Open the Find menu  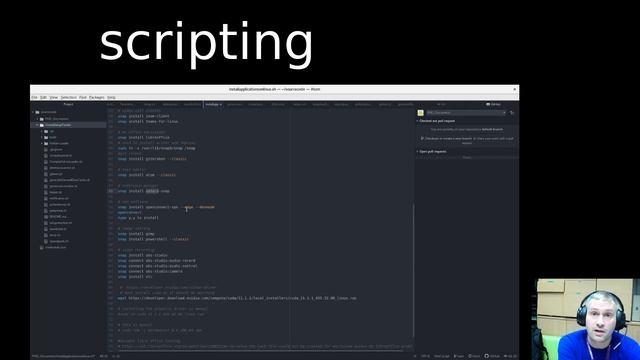tap(83, 98)
